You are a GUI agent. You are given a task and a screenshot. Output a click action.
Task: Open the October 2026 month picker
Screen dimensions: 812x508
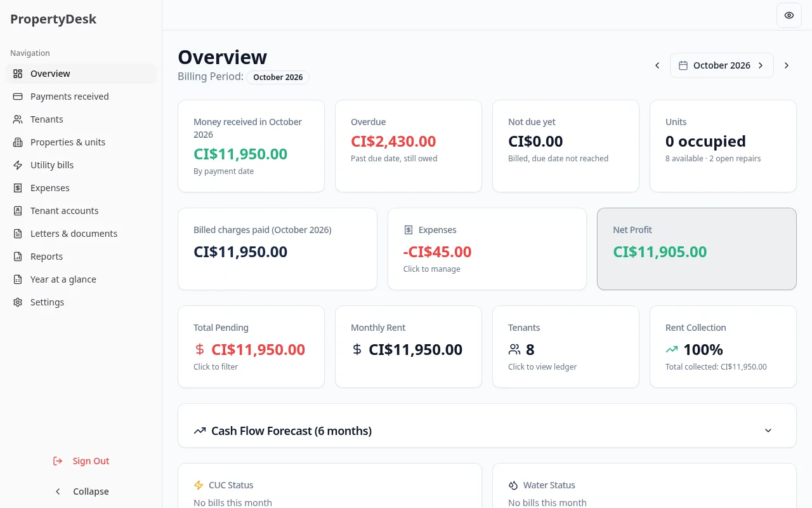coord(722,65)
